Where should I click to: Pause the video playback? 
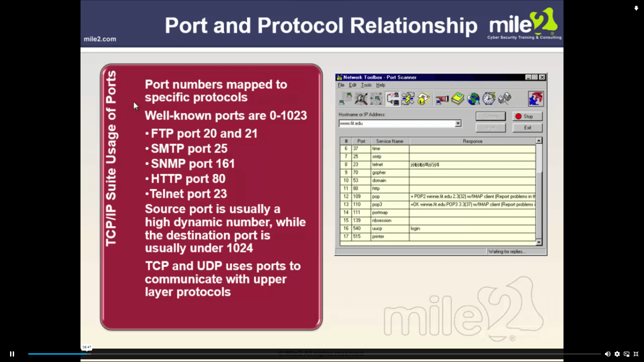(x=12, y=354)
